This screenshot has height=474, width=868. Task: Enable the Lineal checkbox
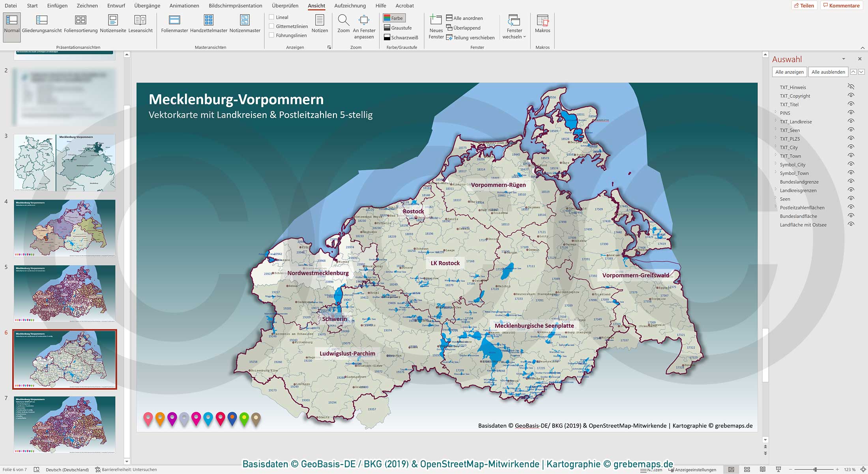(x=271, y=17)
